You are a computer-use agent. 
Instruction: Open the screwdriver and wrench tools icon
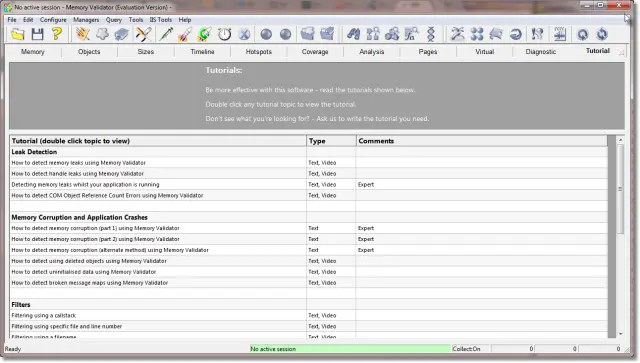144,34
